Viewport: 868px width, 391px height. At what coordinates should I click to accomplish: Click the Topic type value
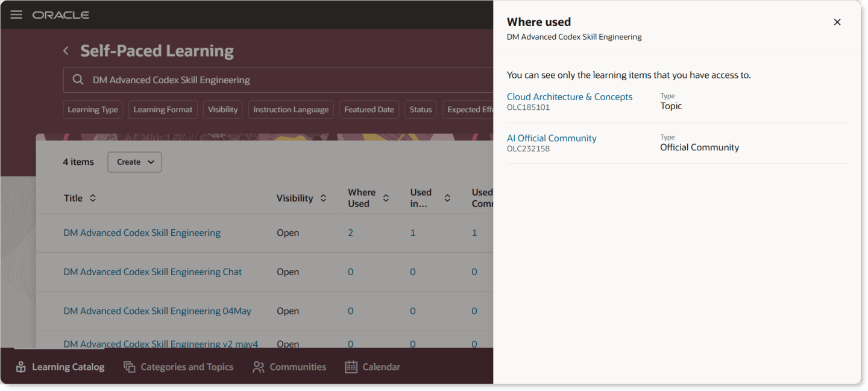point(671,106)
